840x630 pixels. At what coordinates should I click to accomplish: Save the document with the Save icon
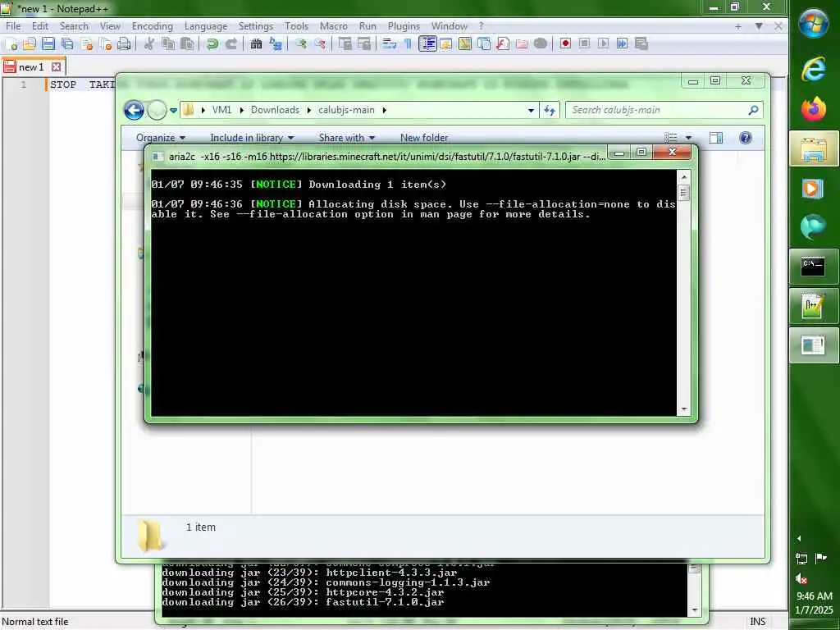(x=48, y=44)
